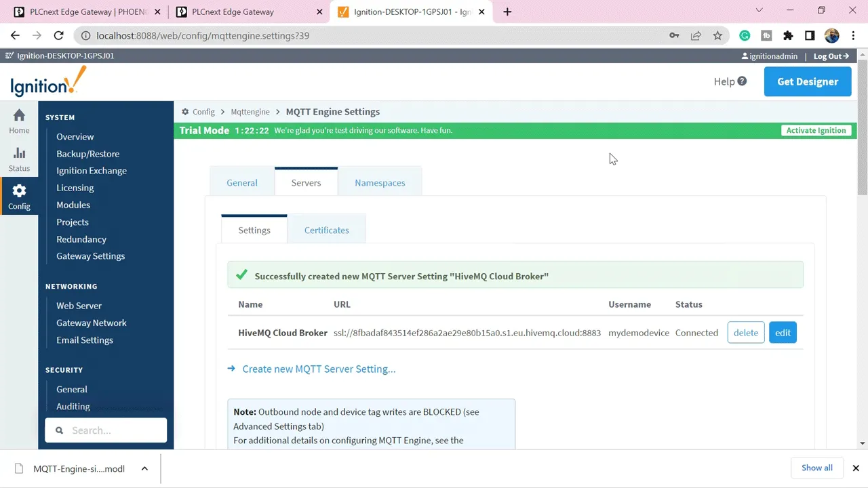The image size is (868, 488).
Task: Select the Settings sub-tab
Action: (254, 230)
